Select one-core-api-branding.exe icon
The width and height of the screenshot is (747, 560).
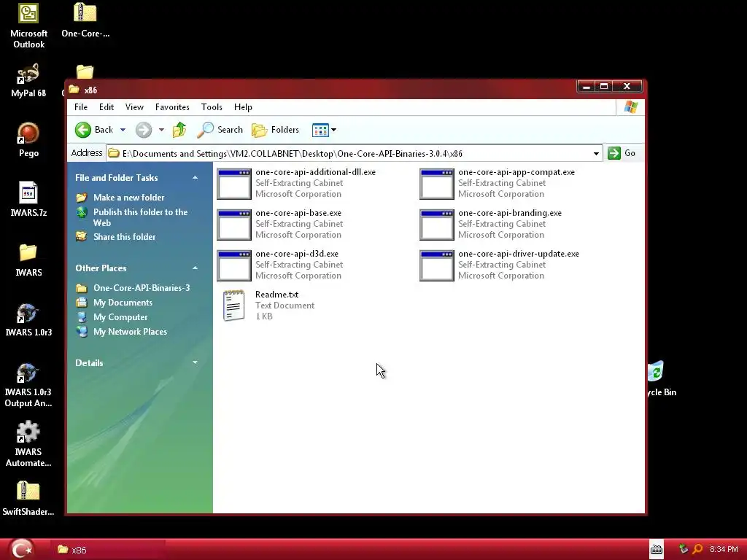(437, 225)
